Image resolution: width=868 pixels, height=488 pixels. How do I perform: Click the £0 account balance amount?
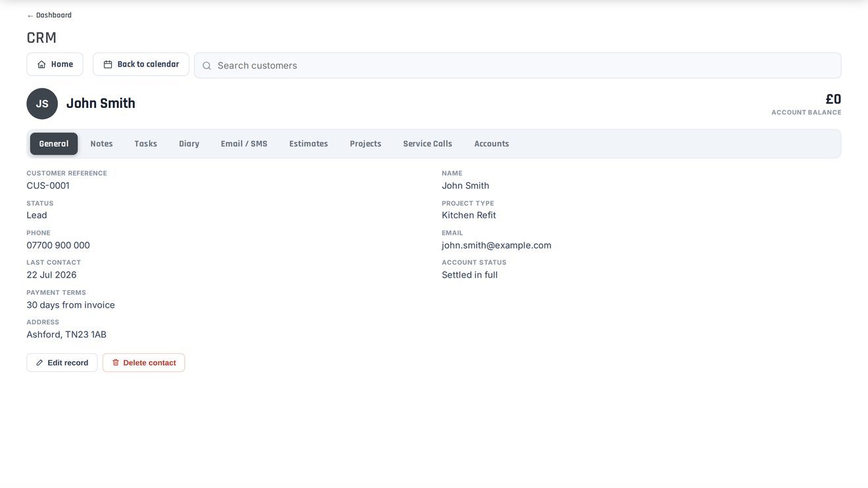(x=833, y=99)
